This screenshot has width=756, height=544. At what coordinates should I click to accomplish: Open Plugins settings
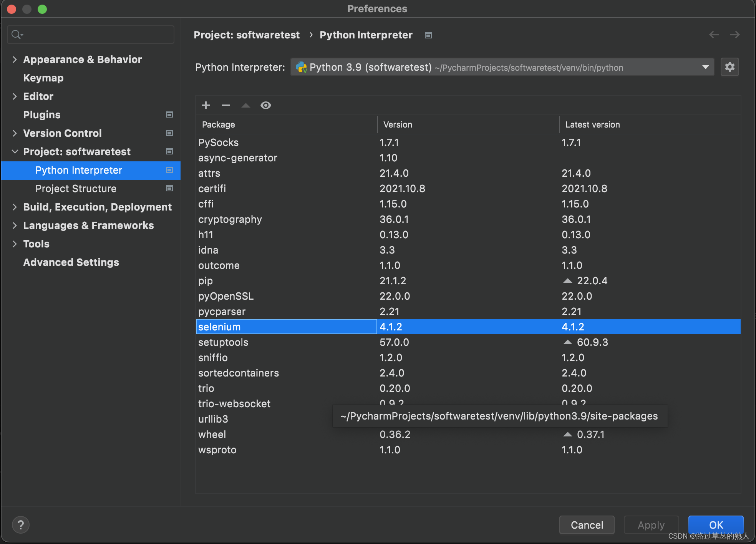pos(42,115)
